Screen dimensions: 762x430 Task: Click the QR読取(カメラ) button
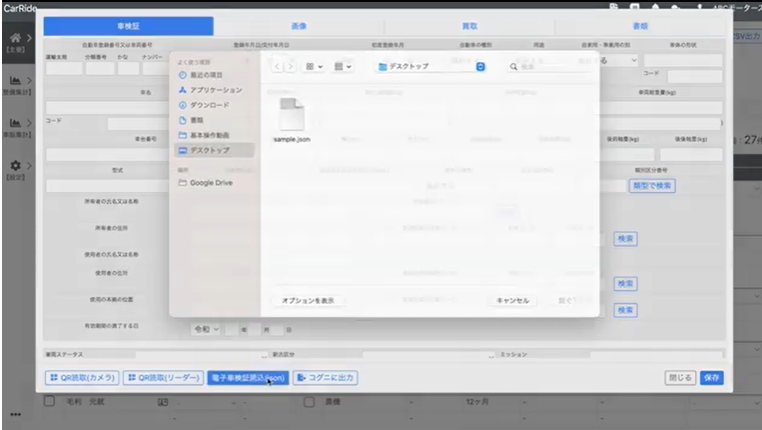(82, 378)
